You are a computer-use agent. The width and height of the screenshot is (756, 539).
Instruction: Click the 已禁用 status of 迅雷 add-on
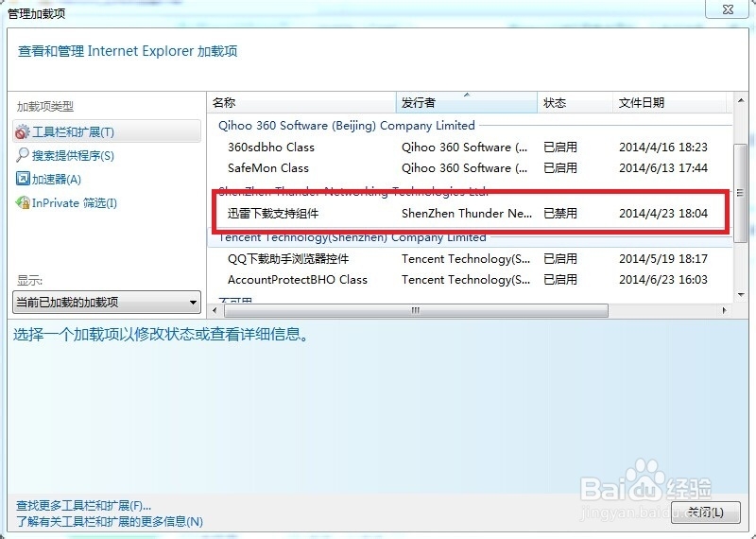(x=559, y=214)
